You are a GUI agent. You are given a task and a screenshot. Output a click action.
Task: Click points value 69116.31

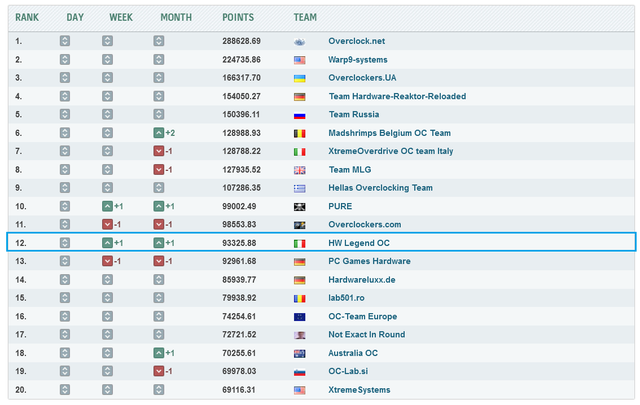pyautogui.click(x=239, y=390)
